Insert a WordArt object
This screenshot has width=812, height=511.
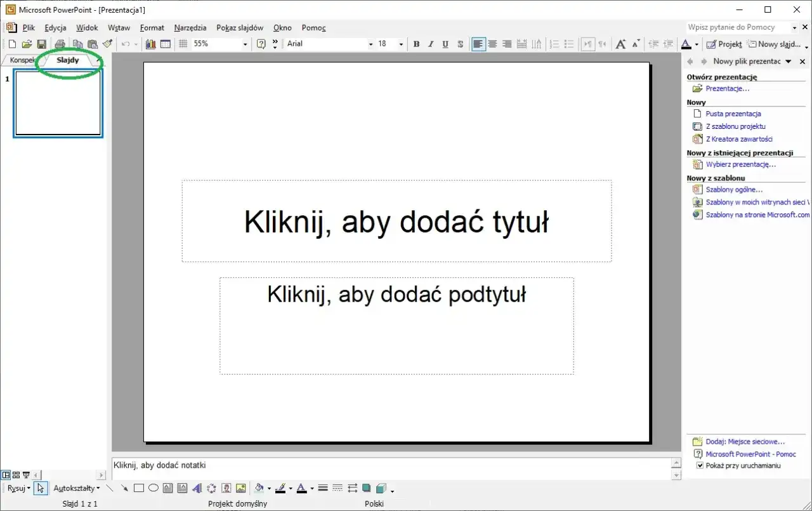[x=197, y=488]
